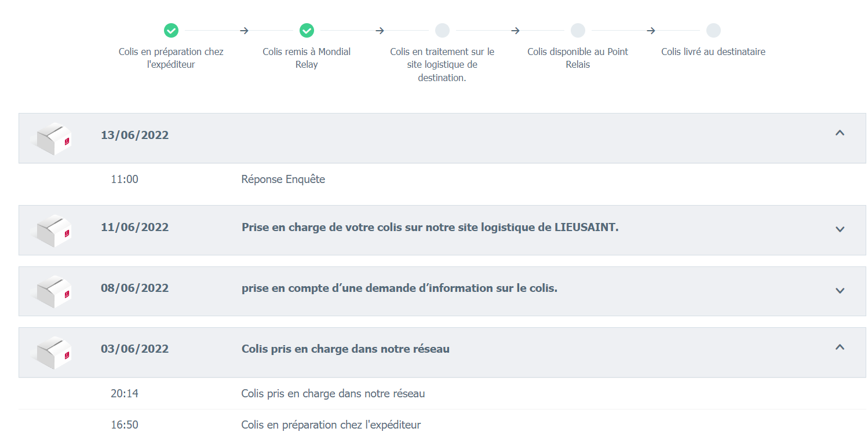Click the green checkmark for Colis en préparation
The image size is (868, 439).
click(x=171, y=31)
